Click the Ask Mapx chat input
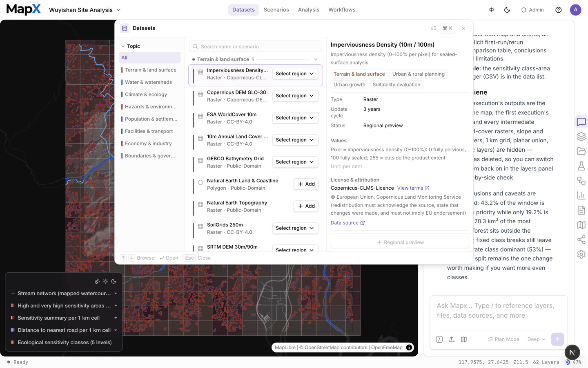The image size is (588, 368). [x=499, y=311]
